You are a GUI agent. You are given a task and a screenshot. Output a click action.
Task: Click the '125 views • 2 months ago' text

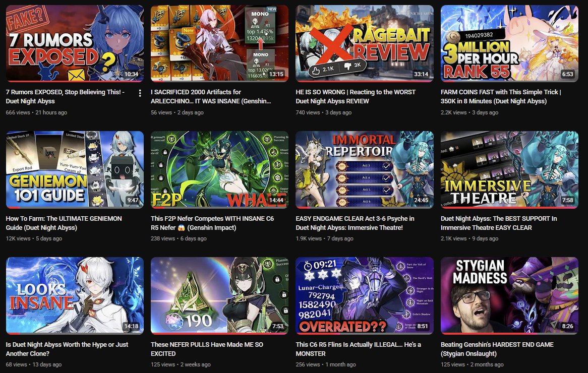point(472,364)
